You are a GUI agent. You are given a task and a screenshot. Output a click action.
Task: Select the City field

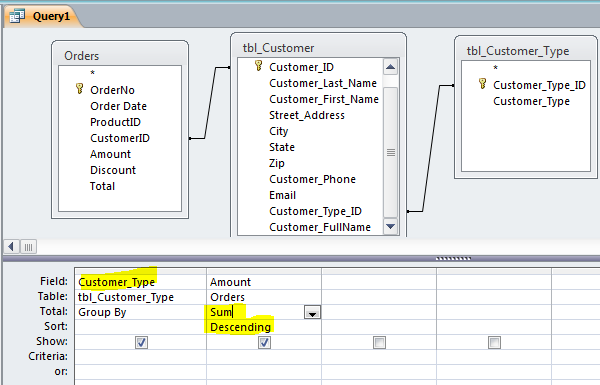(x=278, y=131)
